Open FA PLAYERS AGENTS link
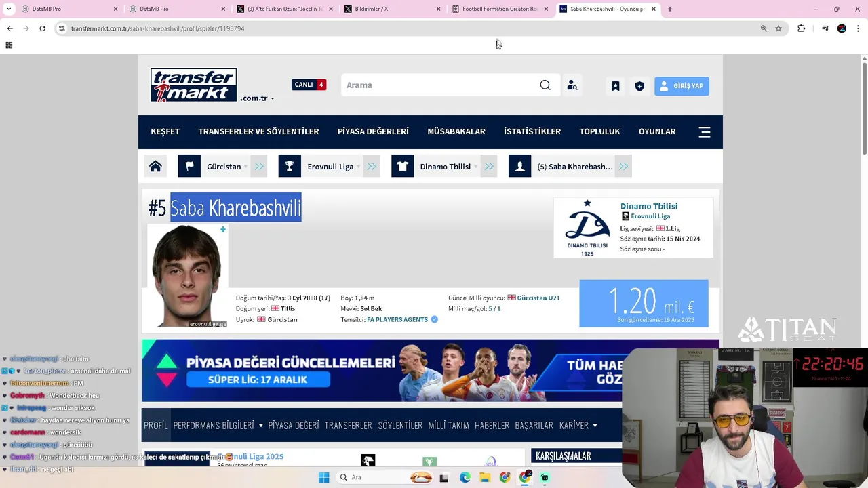The image size is (868, 488). pyautogui.click(x=397, y=319)
